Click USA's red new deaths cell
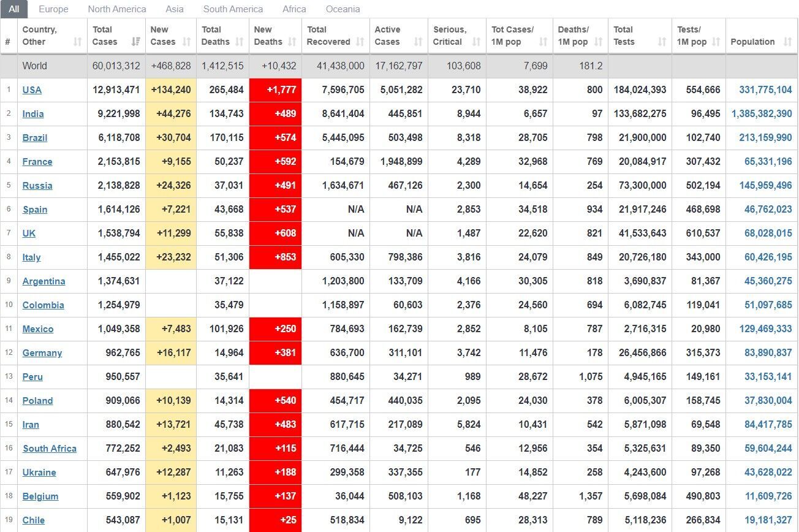This screenshot has height=532, width=799. pos(275,90)
